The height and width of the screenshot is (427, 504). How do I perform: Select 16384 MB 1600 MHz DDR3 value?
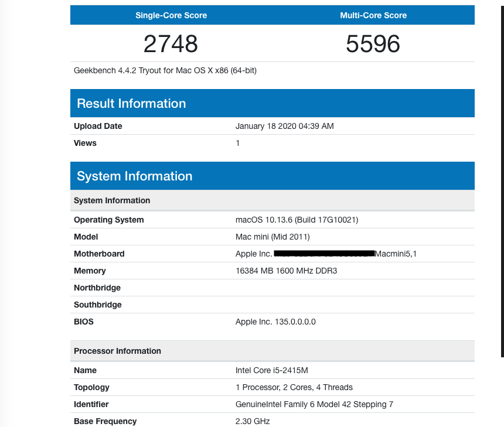pos(287,271)
